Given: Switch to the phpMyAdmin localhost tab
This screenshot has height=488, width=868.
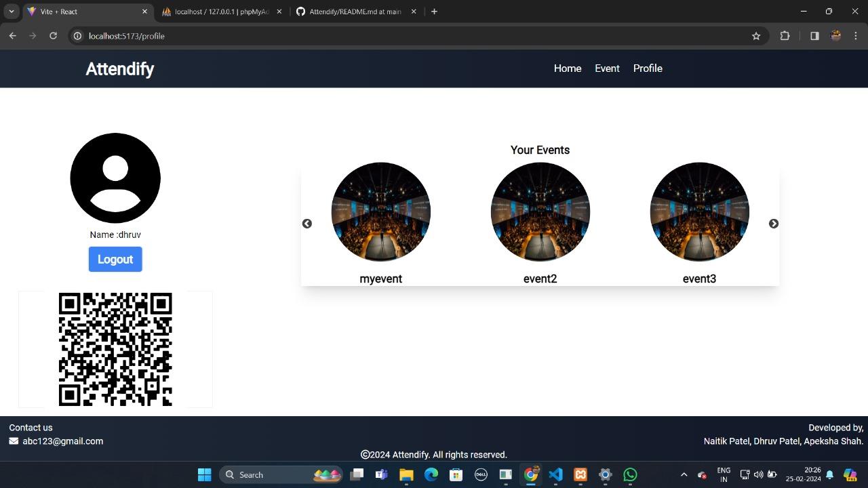Looking at the screenshot, I should 222,12.
